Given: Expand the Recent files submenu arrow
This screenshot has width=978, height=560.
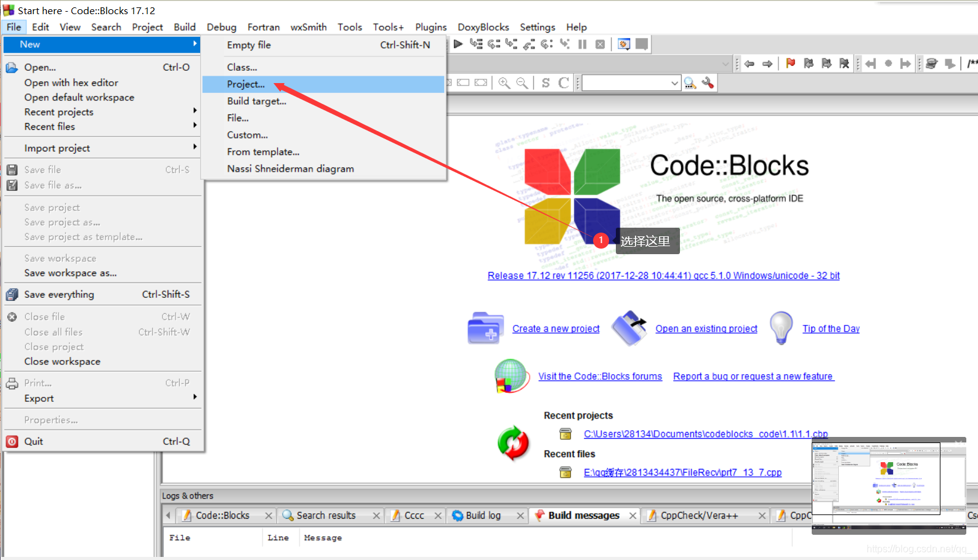Looking at the screenshot, I should pos(195,126).
